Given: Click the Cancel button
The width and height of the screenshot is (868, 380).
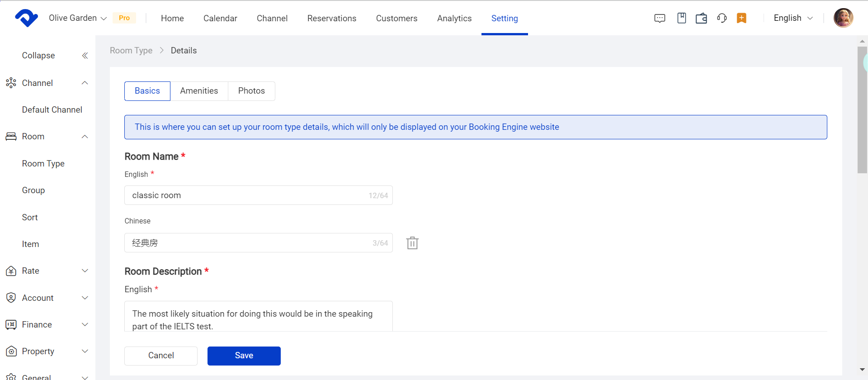Looking at the screenshot, I should pos(161,356).
